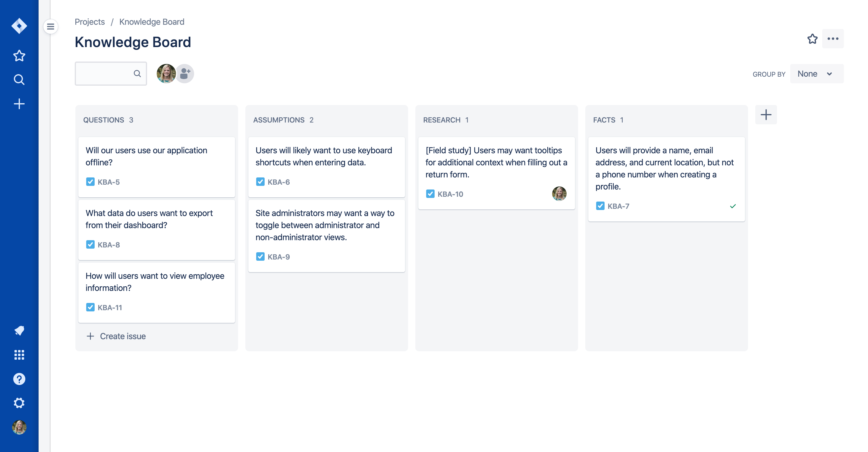Click the KBA-9 issue type checkbox icon

tap(260, 257)
